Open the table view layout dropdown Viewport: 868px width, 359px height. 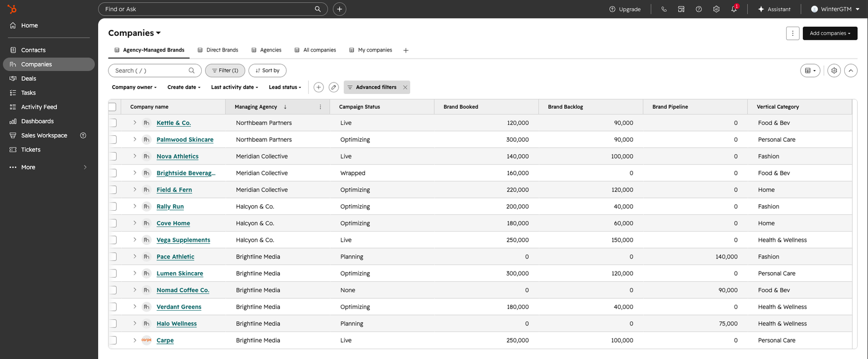click(x=810, y=71)
